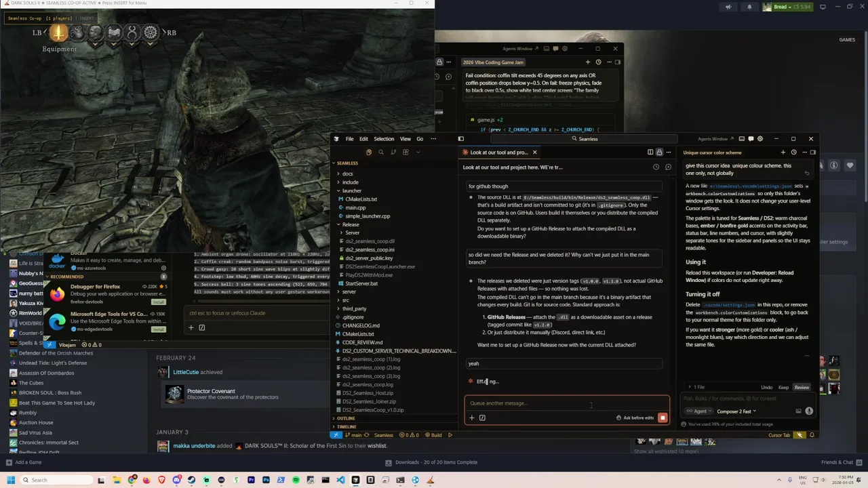The image size is (868, 488).
Task: Click Queue another message input field
Action: point(567,403)
